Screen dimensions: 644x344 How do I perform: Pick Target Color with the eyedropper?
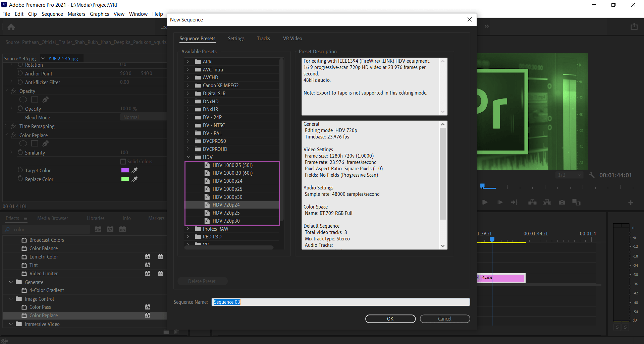(x=135, y=170)
